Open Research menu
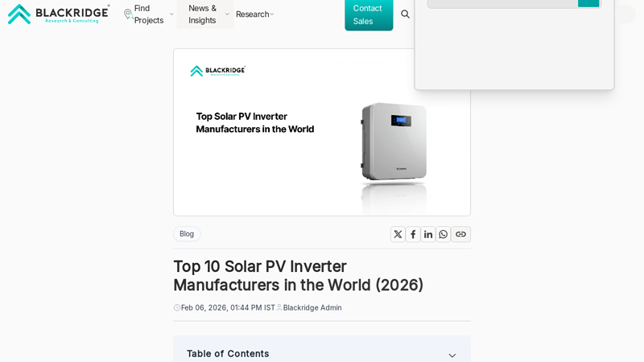 [252, 14]
